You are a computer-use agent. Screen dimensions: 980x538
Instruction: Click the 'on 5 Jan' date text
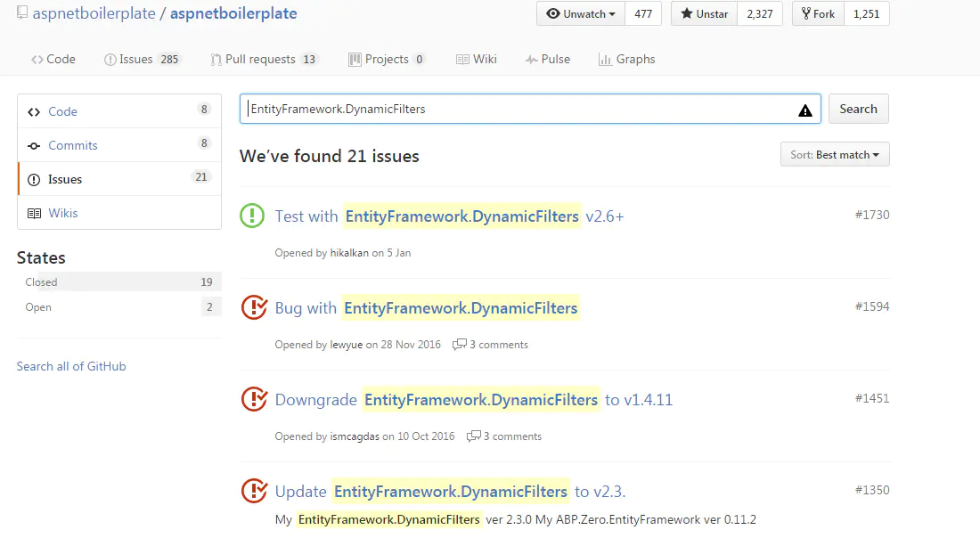(x=391, y=253)
